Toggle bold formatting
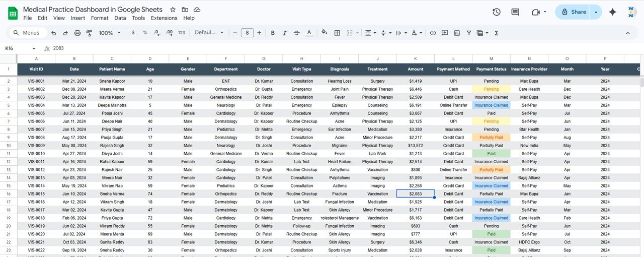This screenshot has height=257, width=644. (273, 33)
